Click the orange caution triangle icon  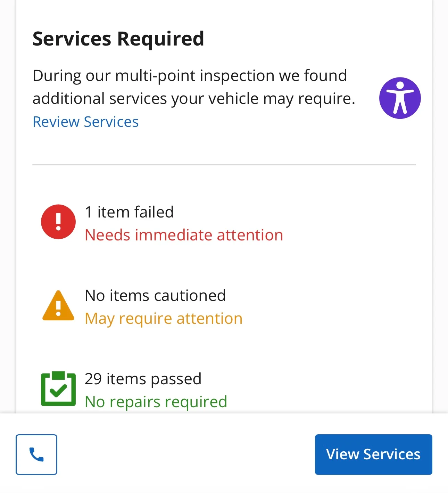tap(58, 306)
